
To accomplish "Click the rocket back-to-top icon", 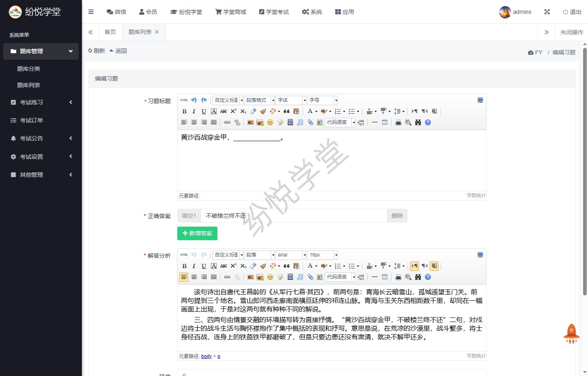I will click(x=571, y=333).
